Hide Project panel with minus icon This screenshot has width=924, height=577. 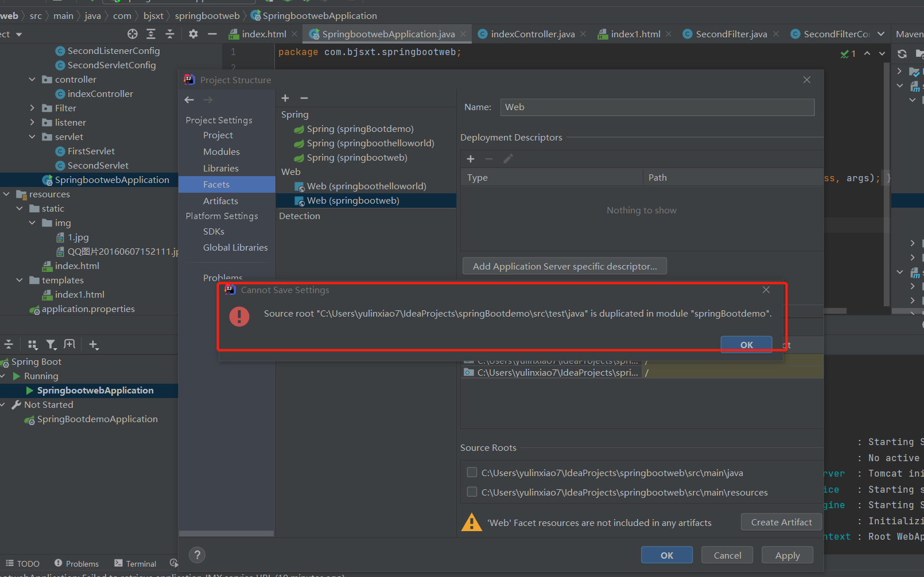click(x=212, y=34)
